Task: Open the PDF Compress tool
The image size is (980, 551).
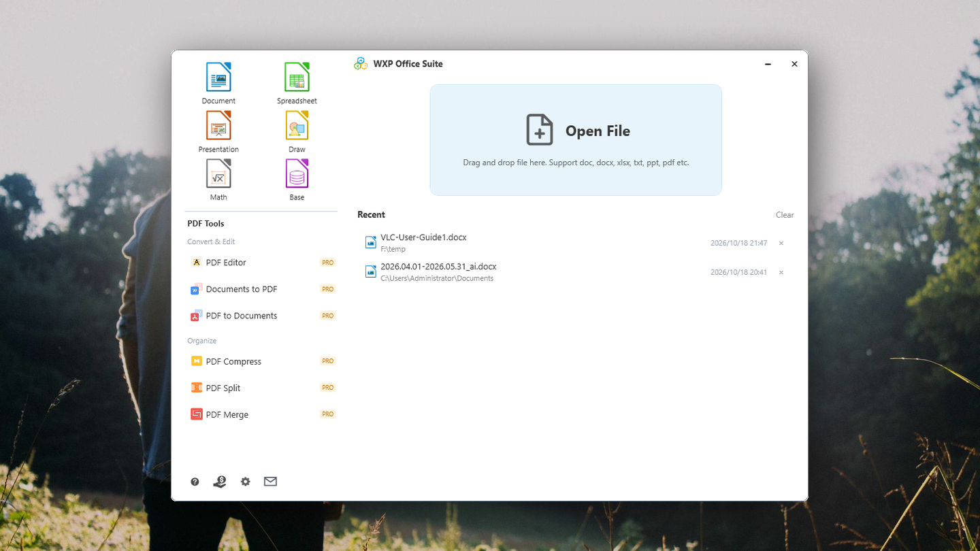Action: (262, 361)
